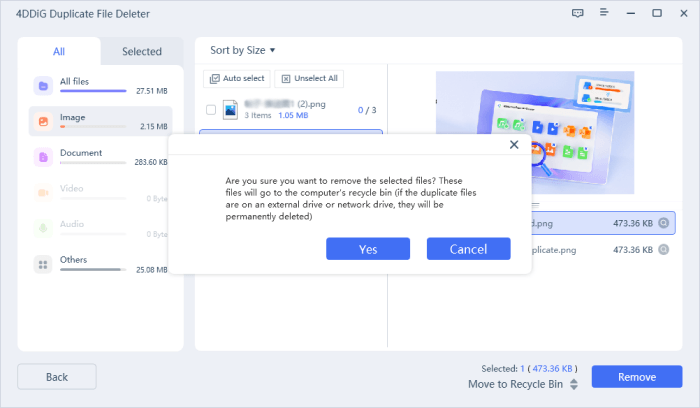Switch to the All tab
Viewport: 700px width, 408px height.
click(59, 51)
